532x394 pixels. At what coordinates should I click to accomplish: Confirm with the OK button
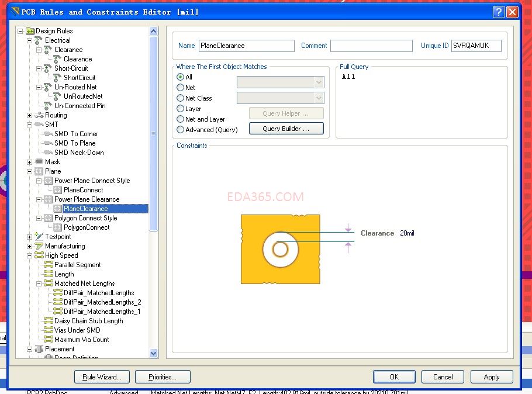pos(394,377)
